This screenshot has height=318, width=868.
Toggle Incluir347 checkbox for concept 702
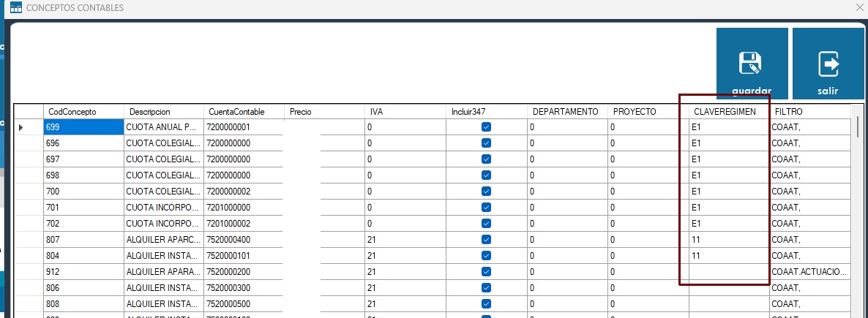pos(486,224)
